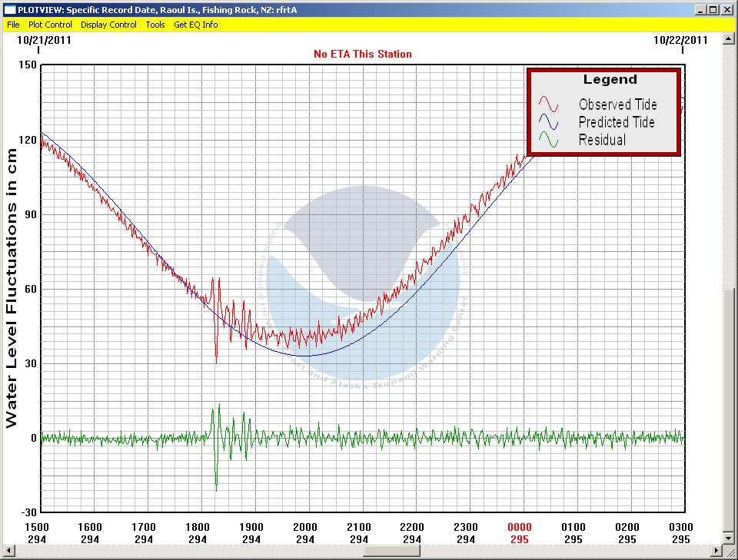This screenshot has width=738, height=560.
Task: Click the green Residual legend swatch
Action: coord(548,139)
